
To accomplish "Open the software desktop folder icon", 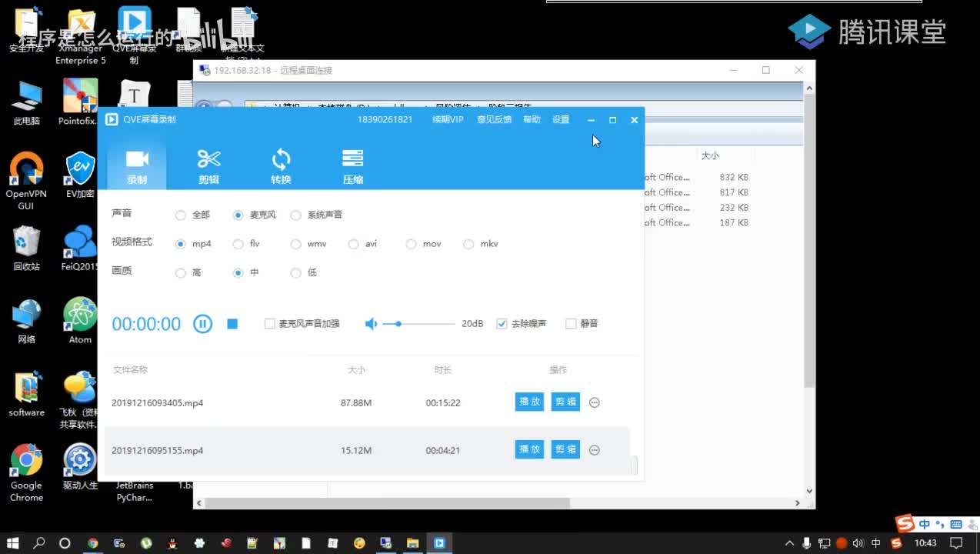I will point(27,395).
